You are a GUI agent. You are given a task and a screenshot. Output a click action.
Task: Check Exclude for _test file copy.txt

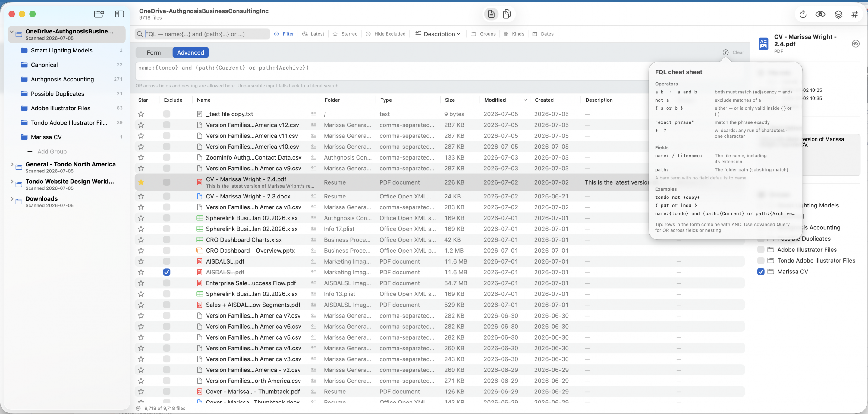166,114
